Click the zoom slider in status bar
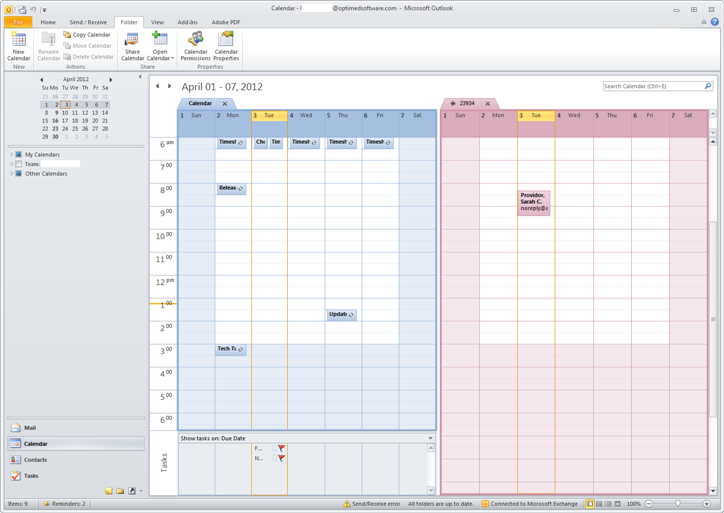724x513 pixels. pos(678,504)
